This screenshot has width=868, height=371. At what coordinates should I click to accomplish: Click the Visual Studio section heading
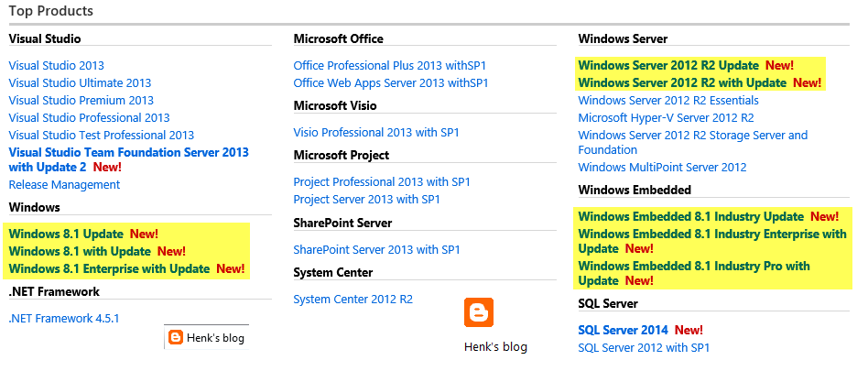click(45, 38)
